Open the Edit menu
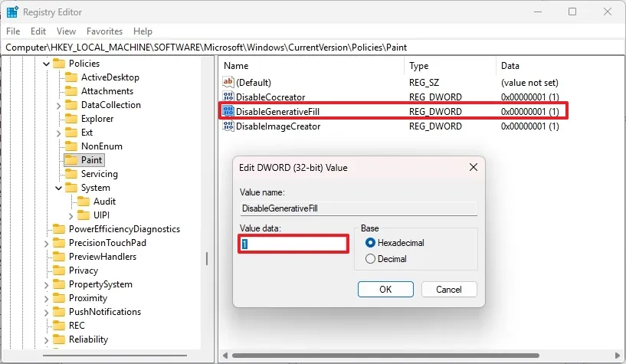Viewport: 626px width, 364px height. click(38, 31)
